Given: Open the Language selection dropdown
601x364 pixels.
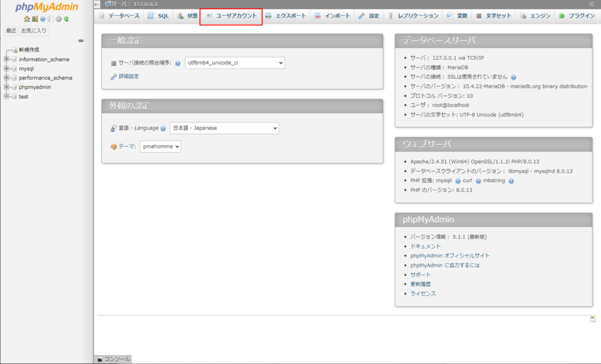Looking at the screenshot, I should click(x=224, y=128).
